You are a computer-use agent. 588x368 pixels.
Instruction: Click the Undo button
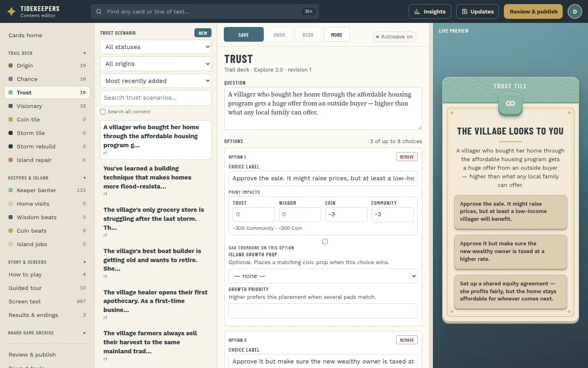point(279,35)
